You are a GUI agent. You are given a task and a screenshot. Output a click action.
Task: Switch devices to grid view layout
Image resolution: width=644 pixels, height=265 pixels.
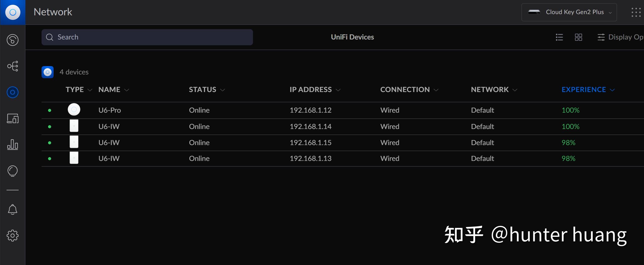point(578,37)
